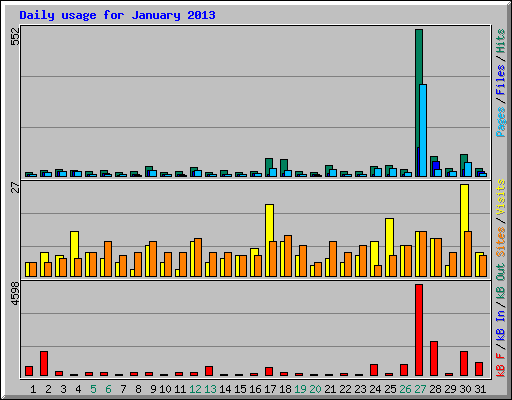512x400 pixels.
Task: Select the blue "Files" legend label
Action: tap(501, 80)
